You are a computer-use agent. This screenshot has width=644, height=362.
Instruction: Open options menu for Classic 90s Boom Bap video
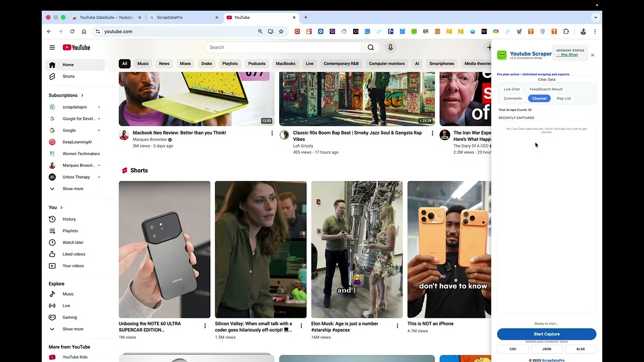pyautogui.click(x=432, y=133)
